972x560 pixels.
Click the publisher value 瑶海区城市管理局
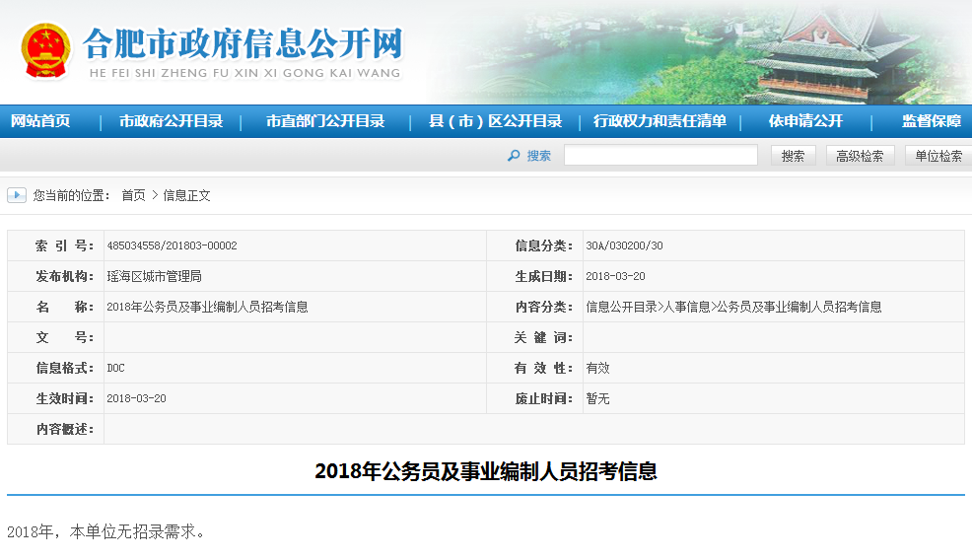coord(155,276)
